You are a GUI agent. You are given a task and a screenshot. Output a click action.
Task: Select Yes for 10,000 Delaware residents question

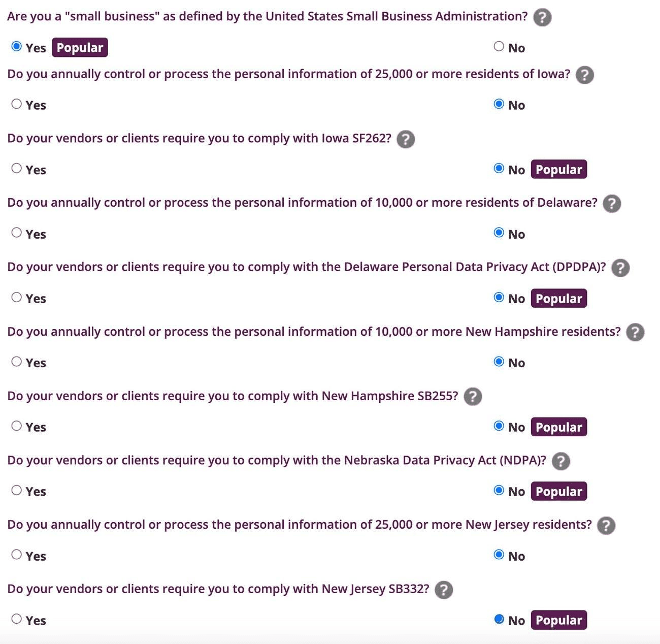pos(17,233)
